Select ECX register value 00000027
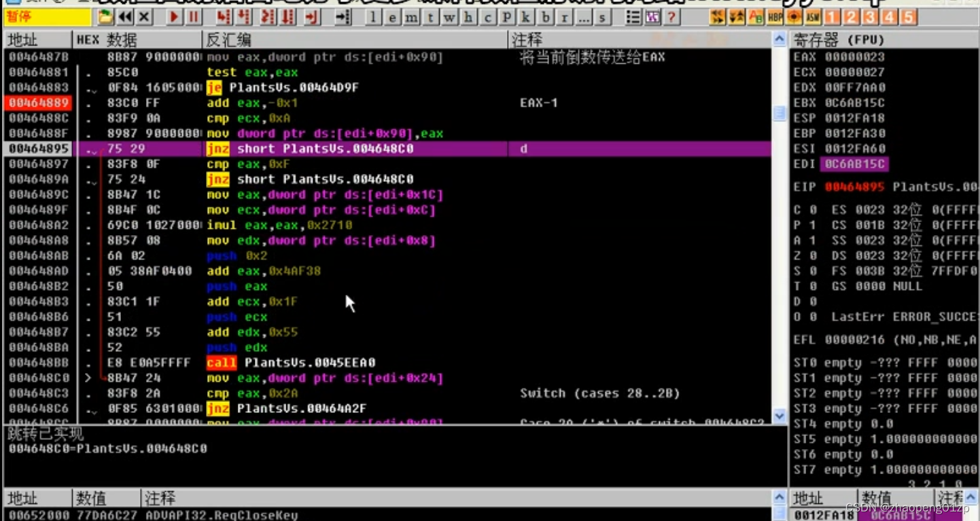Viewport: 980px width, 521px height. tap(854, 72)
